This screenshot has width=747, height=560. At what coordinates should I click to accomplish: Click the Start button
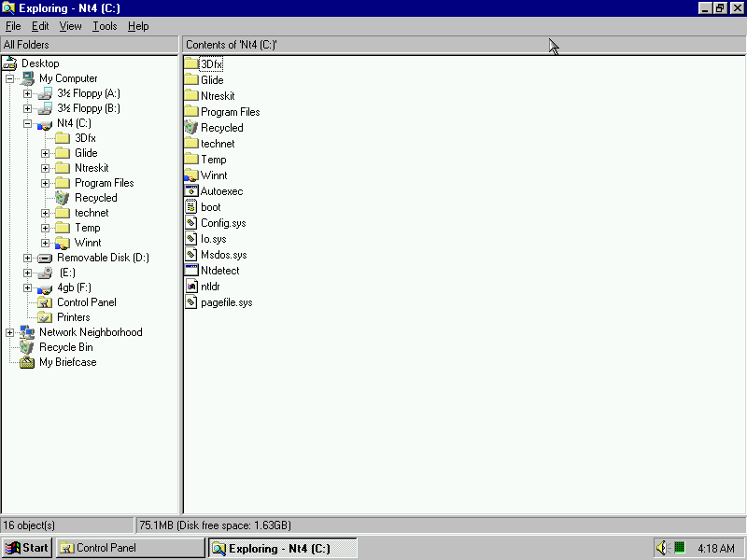click(x=27, y=548)
